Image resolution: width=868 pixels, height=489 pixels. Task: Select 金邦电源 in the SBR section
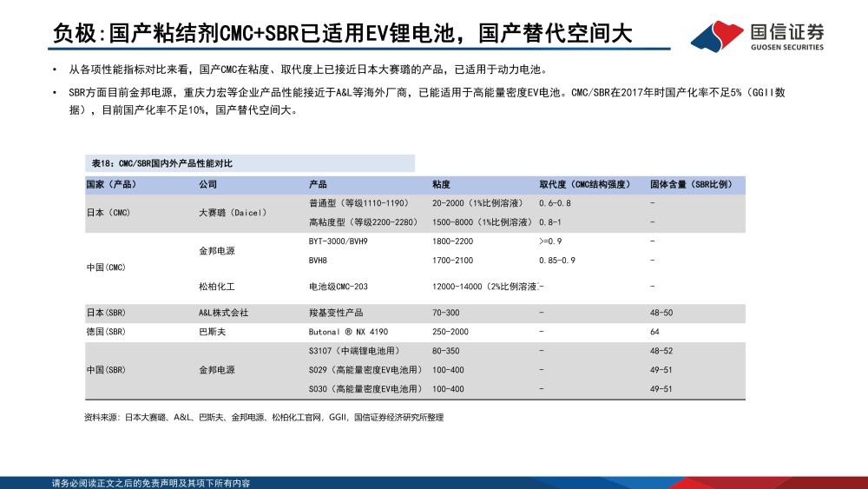tap(217, 370)
